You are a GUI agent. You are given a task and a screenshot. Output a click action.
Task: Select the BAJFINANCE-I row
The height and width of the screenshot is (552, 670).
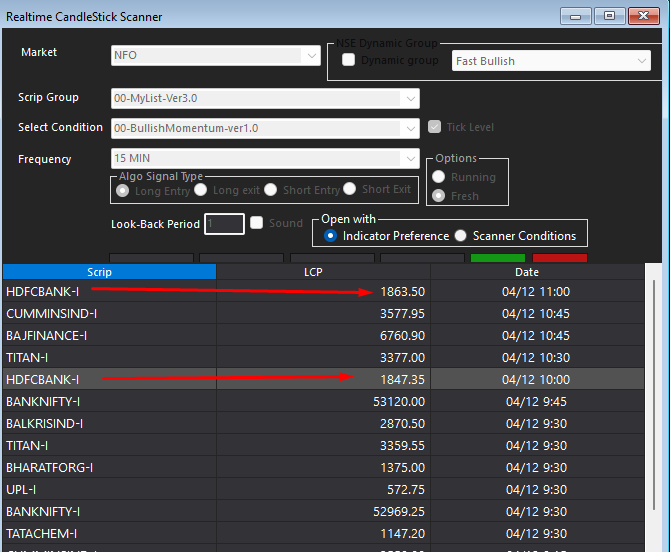click(323, 335)
